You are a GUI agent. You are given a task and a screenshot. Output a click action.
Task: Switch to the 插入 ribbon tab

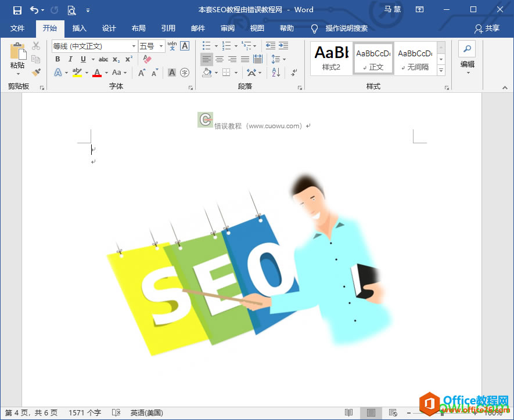point(80,28)
